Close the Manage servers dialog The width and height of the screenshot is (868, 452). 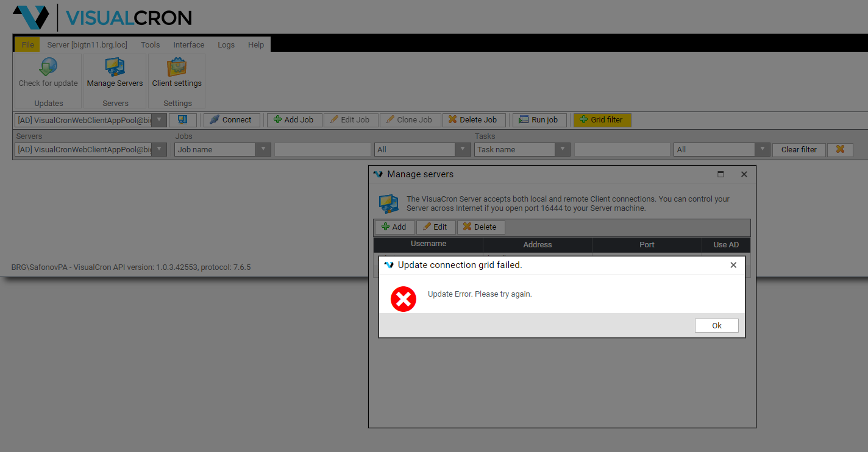click(744, 174)
